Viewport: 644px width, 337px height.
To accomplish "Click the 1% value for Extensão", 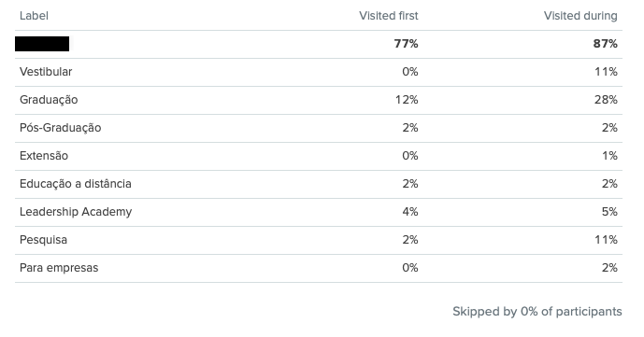I will click(x=610, y=156).
